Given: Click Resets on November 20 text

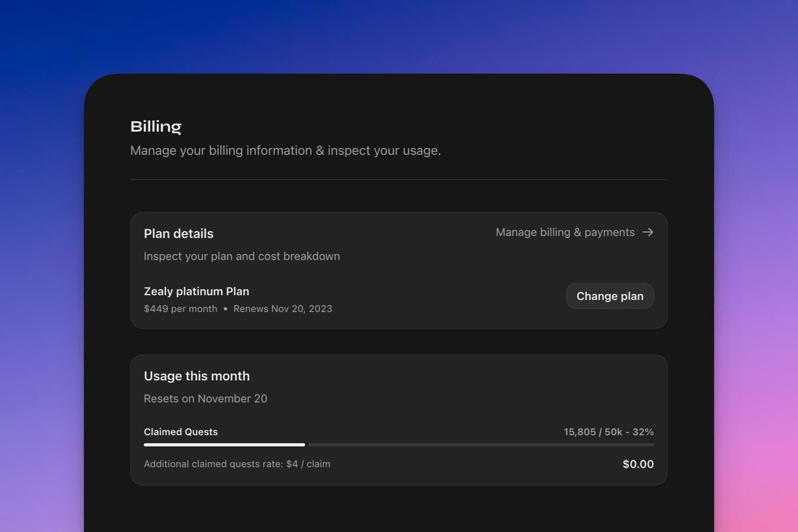Looking at the screenshot, I should click(206, 398).
